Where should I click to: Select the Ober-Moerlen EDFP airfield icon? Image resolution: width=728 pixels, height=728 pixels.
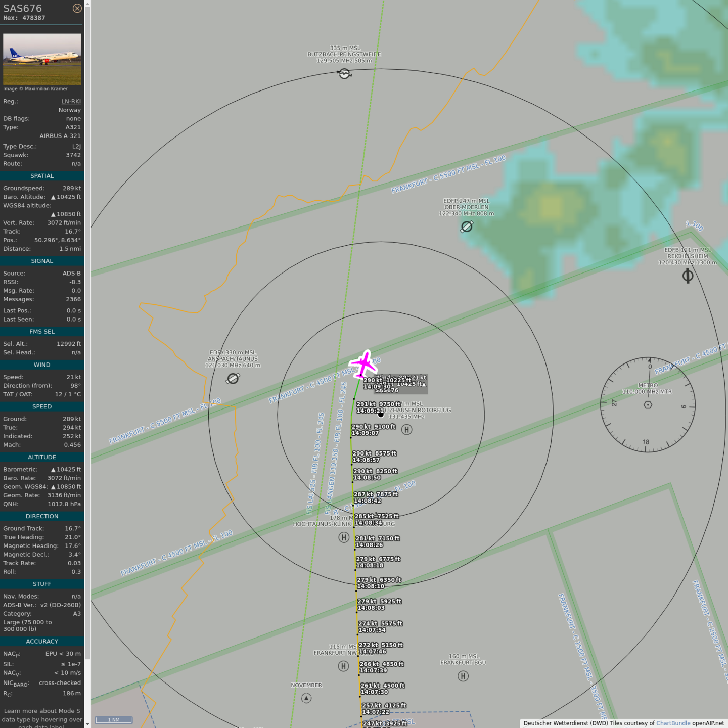pyautogui.click(x=467, y=226)
